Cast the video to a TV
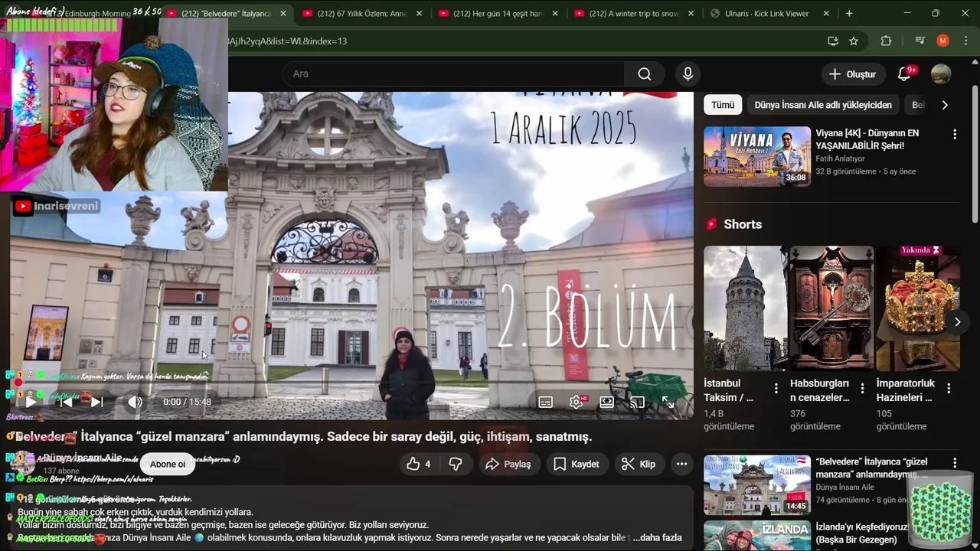The image size is (980, 551). click(x=637, y=402)
